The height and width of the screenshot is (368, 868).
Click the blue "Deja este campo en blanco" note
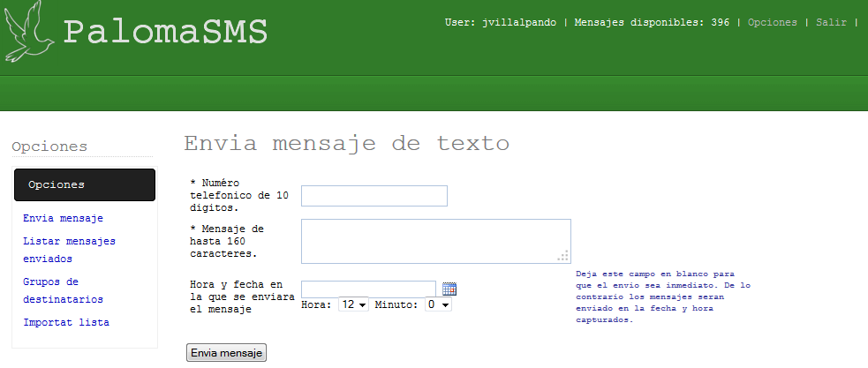[663, 297]
